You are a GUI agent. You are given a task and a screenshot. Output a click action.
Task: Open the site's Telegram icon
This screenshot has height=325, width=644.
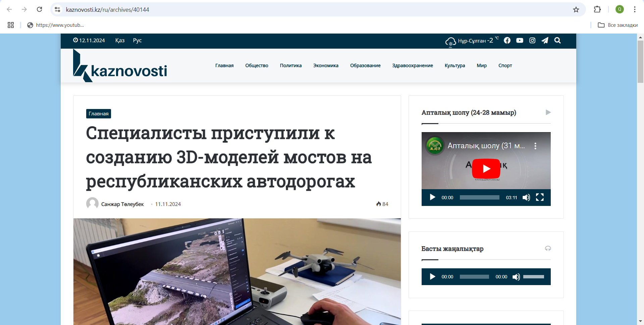[x=545, y=40]
